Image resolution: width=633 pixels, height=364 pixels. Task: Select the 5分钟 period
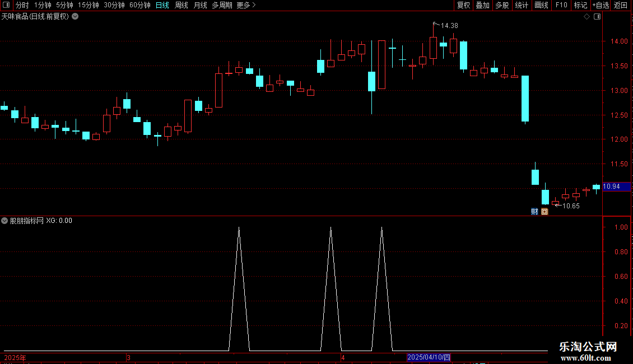coord(64,5)
